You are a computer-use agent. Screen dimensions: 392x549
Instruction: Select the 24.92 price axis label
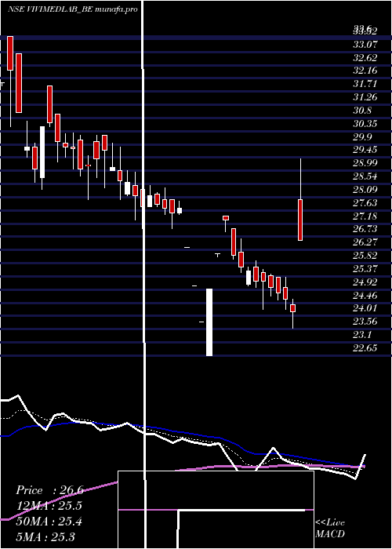tap(365, 282)
